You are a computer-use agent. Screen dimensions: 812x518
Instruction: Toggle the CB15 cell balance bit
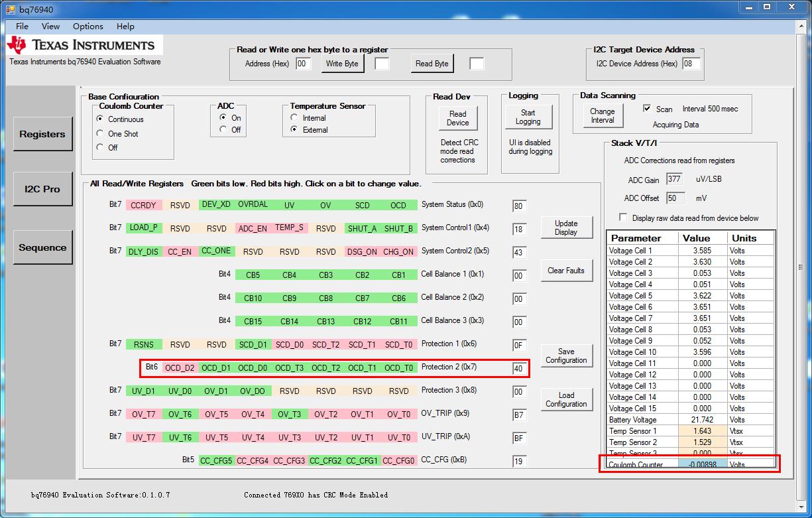pyautogui.click(x=253, y=322)
